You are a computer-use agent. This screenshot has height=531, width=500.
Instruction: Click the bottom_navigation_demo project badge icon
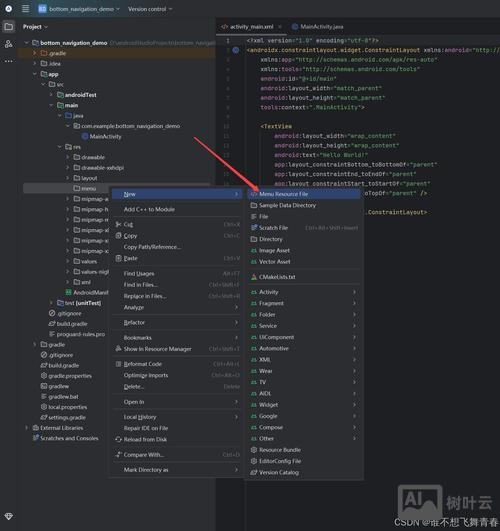point(42,9)
